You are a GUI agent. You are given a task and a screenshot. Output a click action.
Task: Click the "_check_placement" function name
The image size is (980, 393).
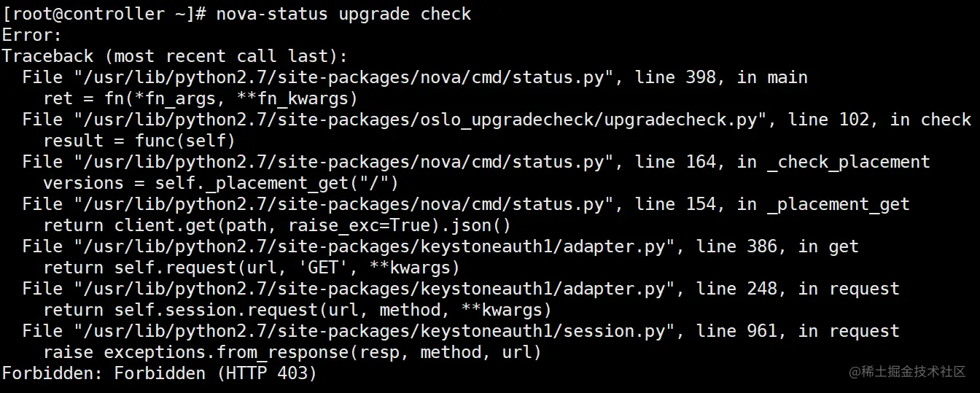pos(849,162)
